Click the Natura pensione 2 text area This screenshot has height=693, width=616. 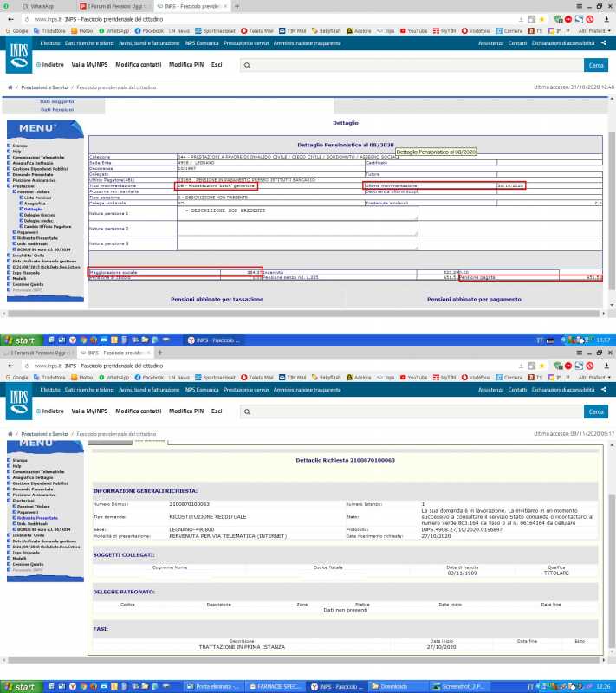click(296, 229)
